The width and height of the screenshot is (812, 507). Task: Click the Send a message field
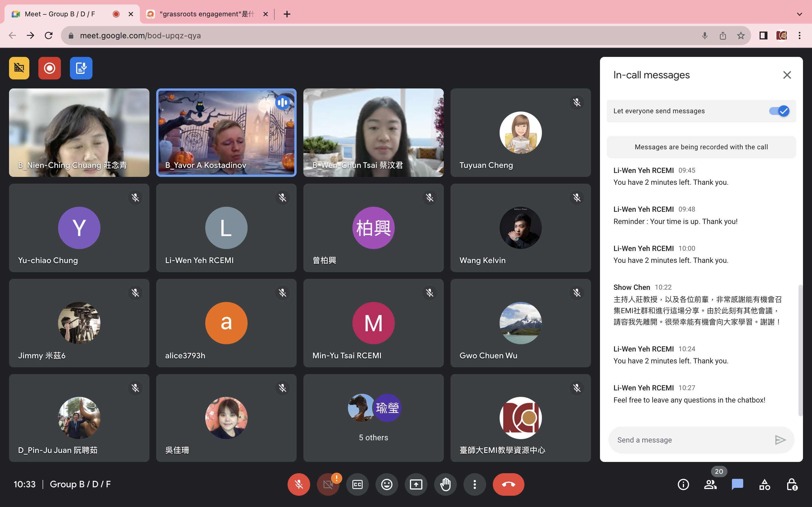click(x=691, y=440)
